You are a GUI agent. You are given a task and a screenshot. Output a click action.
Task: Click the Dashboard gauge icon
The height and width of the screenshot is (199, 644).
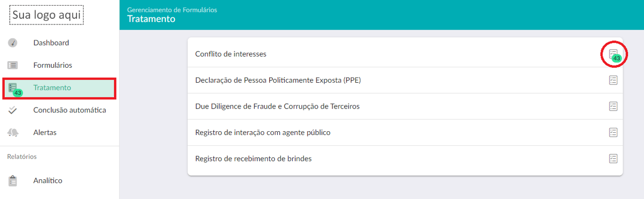13,43
